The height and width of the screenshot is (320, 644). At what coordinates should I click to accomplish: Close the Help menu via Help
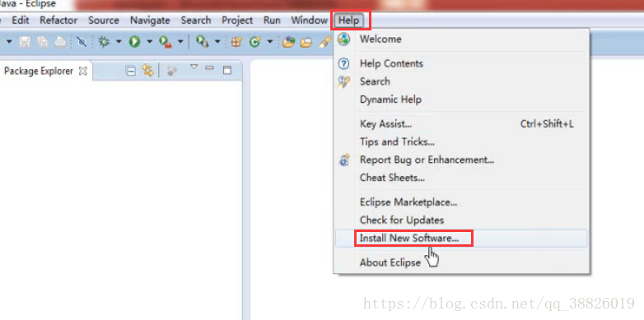pyautogui.click(x=348, y=20)
